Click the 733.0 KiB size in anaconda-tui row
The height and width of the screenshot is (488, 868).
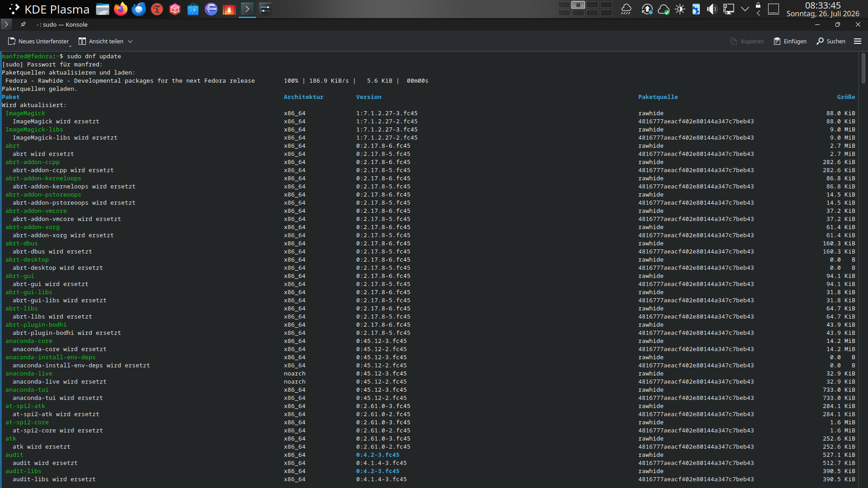coord(839,390)
